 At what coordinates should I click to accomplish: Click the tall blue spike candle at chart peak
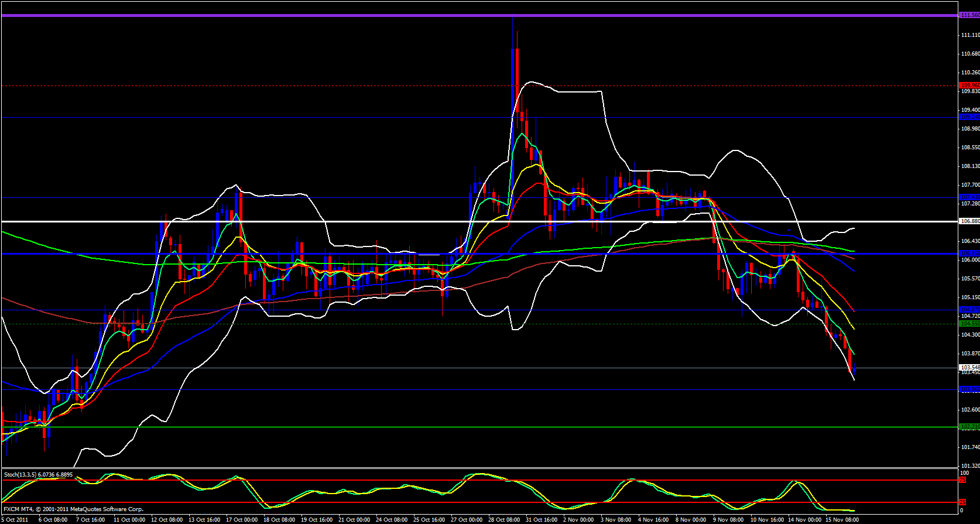pyautogui.click(x=513, y=82)
